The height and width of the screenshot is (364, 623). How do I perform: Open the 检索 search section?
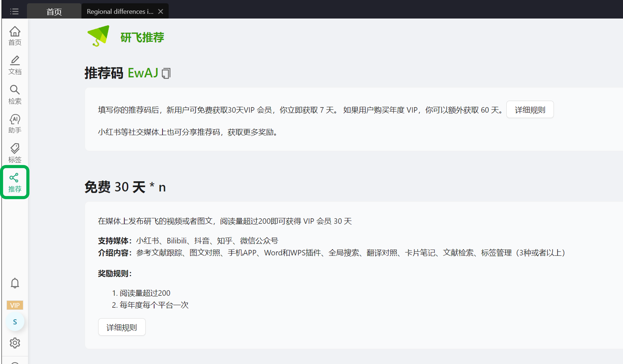pos(15,95)
